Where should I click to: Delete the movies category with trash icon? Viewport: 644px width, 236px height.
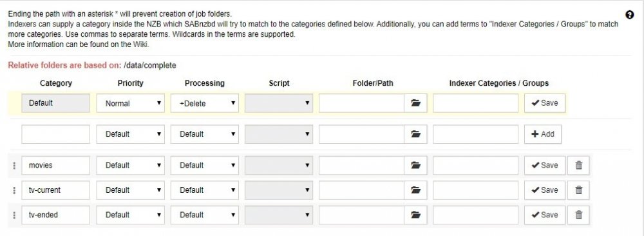click(579, 165)
